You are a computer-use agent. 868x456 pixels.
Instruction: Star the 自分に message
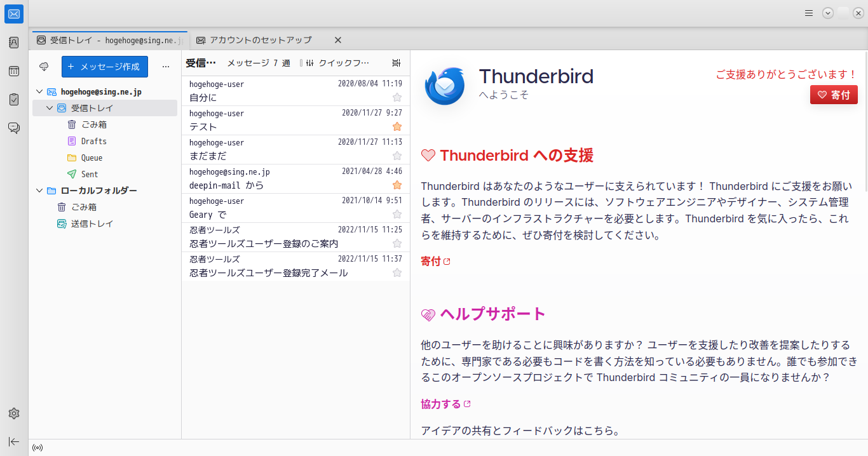pos(397,97)
